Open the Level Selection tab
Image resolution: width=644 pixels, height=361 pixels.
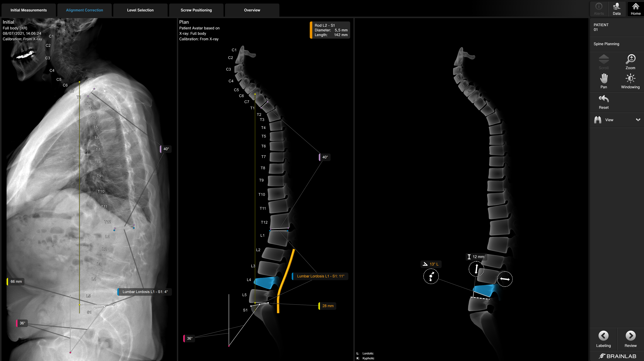pyautogui.click(x=140, y=10)
